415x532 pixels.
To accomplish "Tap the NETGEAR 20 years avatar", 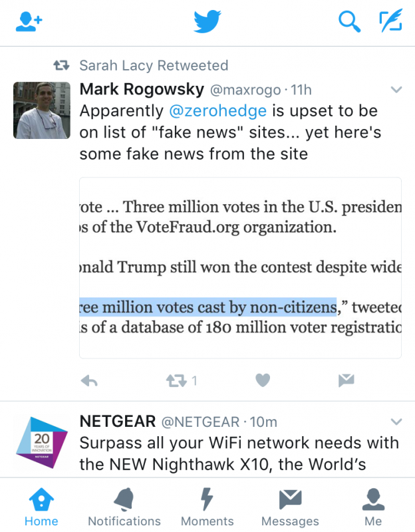I will pos(42,442).
